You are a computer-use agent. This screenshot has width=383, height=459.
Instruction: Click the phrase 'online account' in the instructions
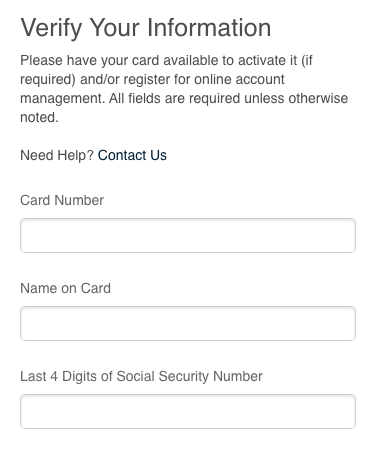pos(239,80)
